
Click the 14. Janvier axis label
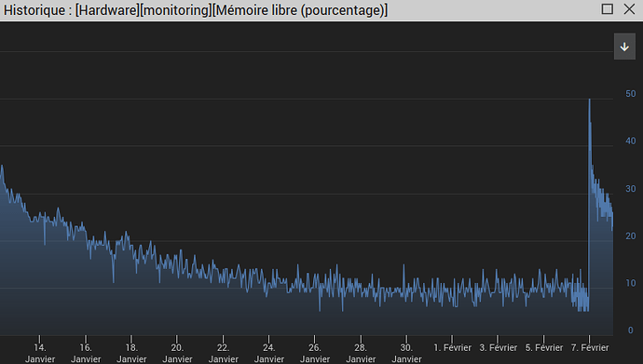pyautogui.click(x=40, y=353)
